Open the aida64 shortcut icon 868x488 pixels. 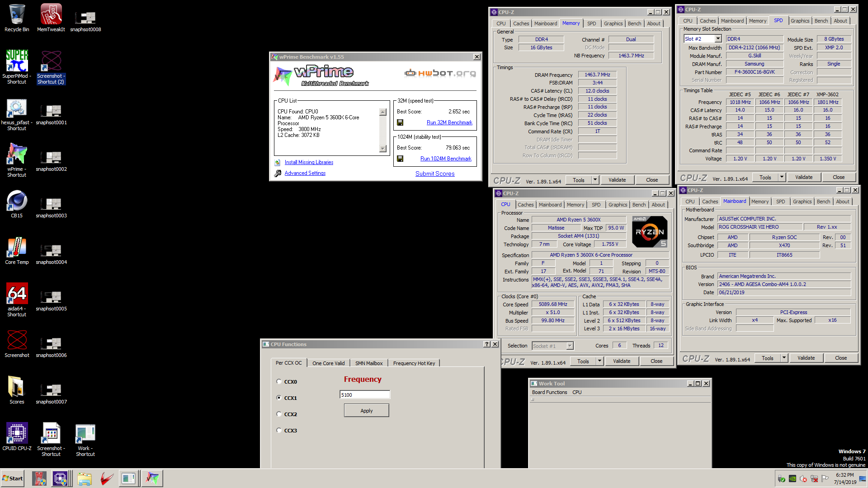click(x=17, y=300)
